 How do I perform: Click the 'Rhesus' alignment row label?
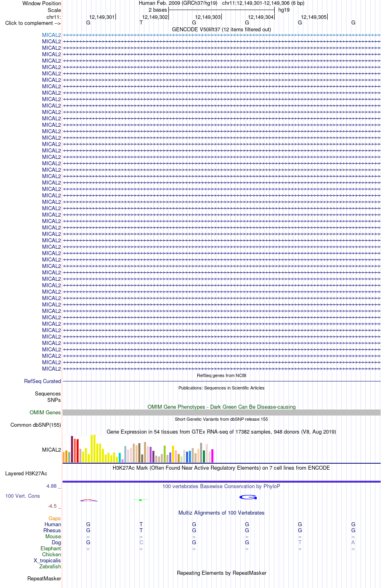point(52,530)
